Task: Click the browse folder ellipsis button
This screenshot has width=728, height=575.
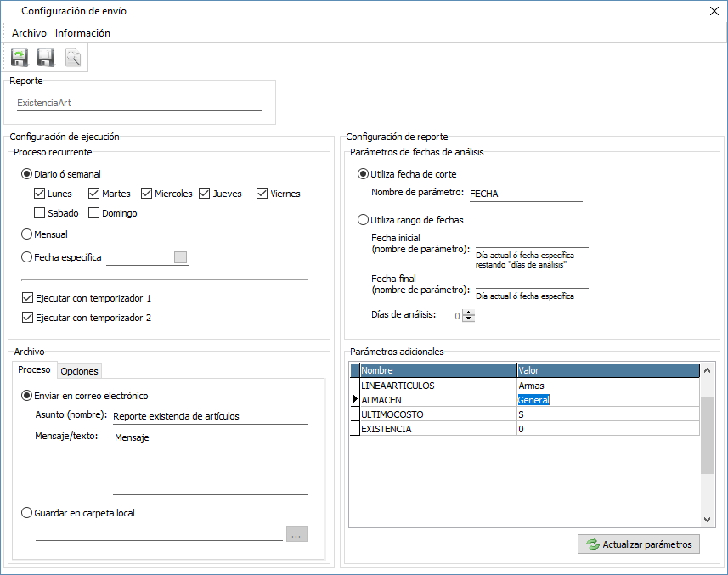Action: 296,534
